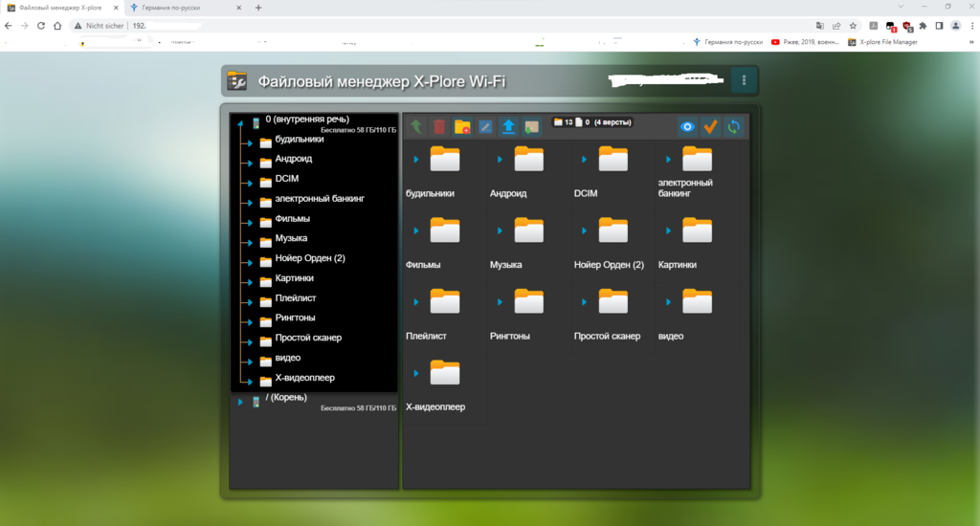
Task: Select видео in the folder tree
Action: coord(287,358)
